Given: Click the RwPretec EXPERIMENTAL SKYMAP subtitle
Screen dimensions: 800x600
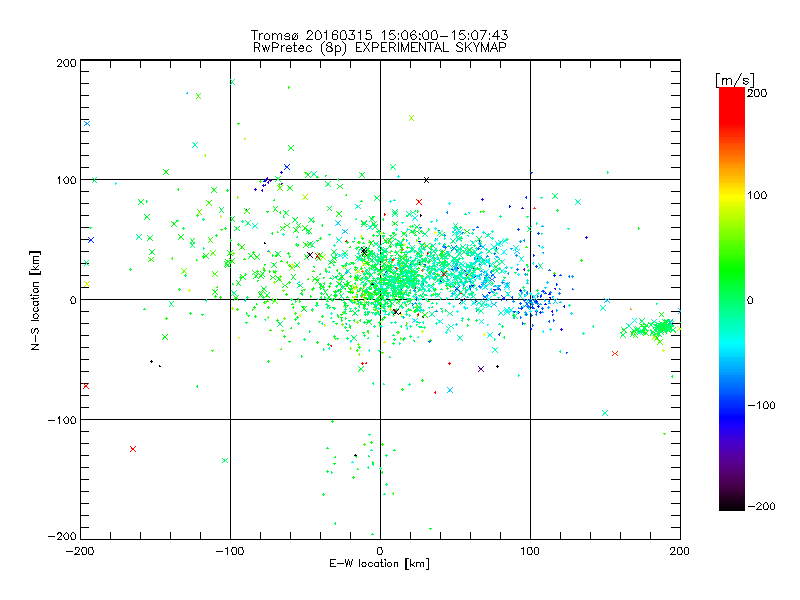Looking at the screenshot, I should click(379, 48).
